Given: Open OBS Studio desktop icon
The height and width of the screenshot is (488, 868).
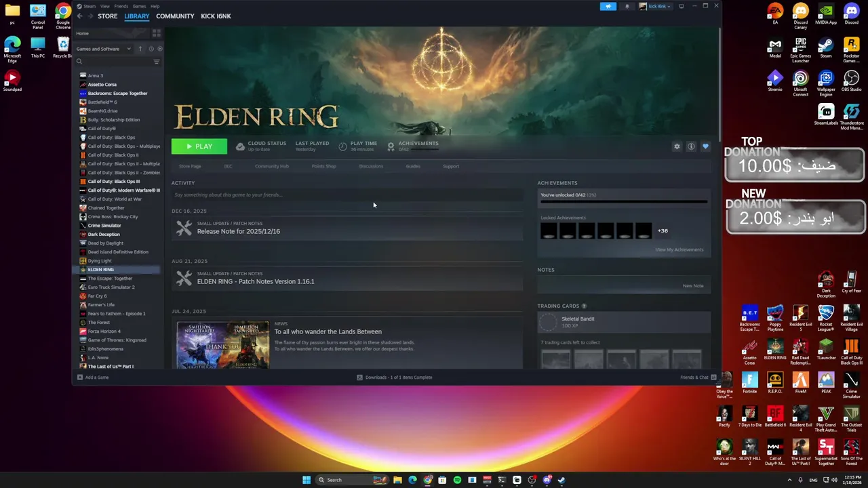Looking at the screenshot, I should point(851,81).
